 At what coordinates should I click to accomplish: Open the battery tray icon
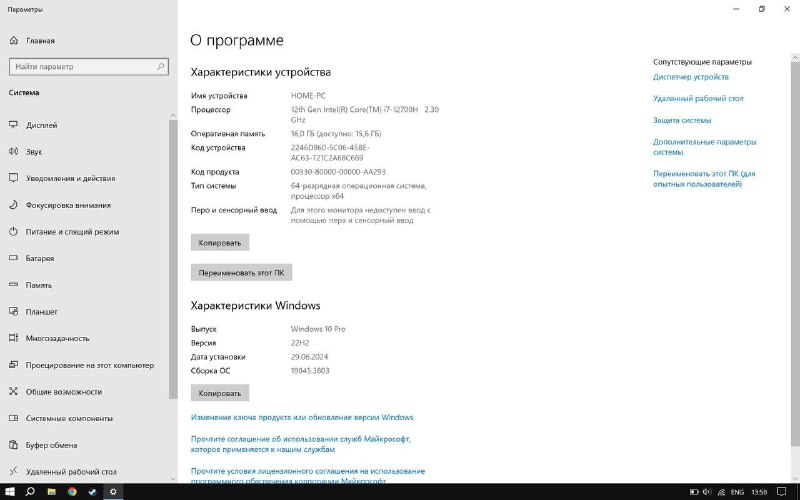click(694, 492)
